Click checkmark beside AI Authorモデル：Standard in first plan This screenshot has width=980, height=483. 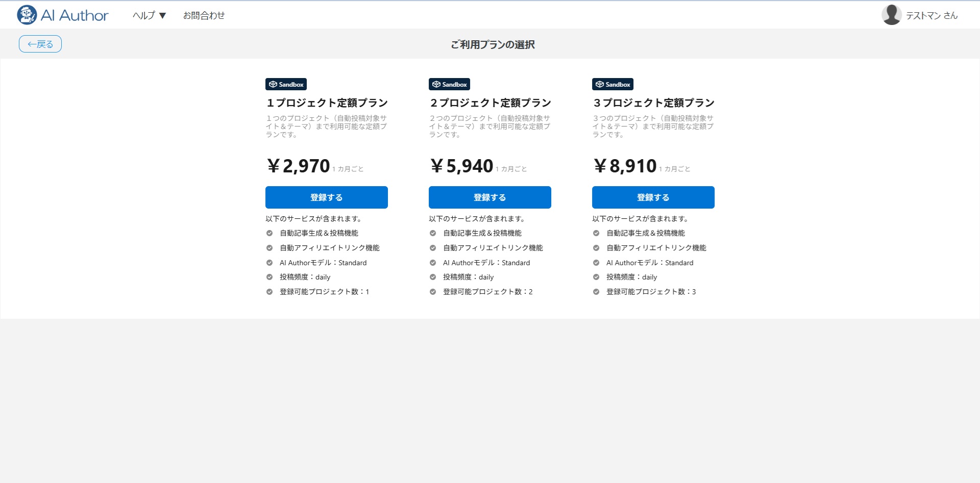pyautogui.click(x=269, y=263)
